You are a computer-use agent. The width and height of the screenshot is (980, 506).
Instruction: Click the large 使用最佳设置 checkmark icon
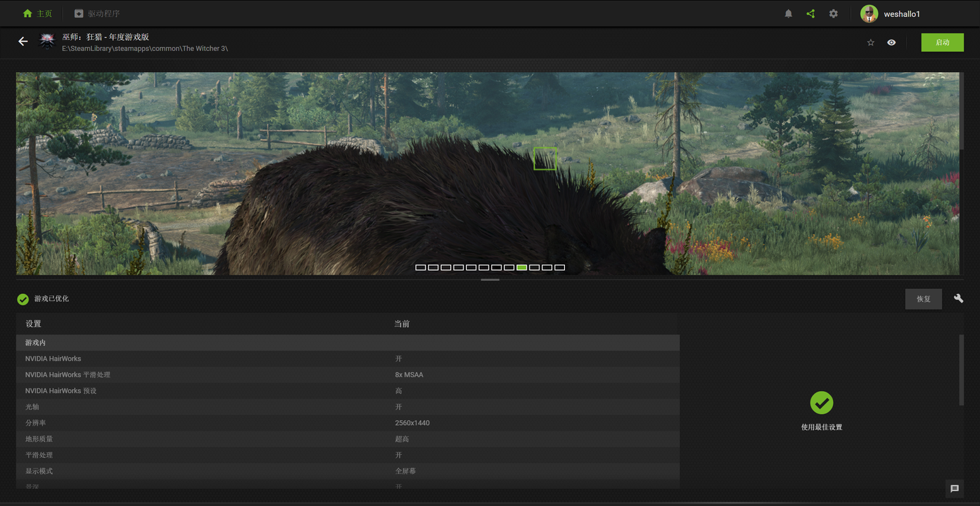821,403
